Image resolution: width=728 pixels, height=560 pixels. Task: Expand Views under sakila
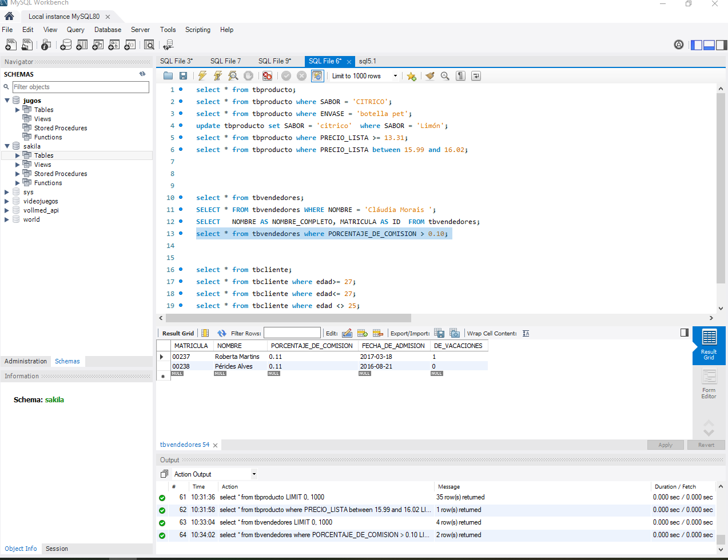pyautogui.click(x=18, y=165)
